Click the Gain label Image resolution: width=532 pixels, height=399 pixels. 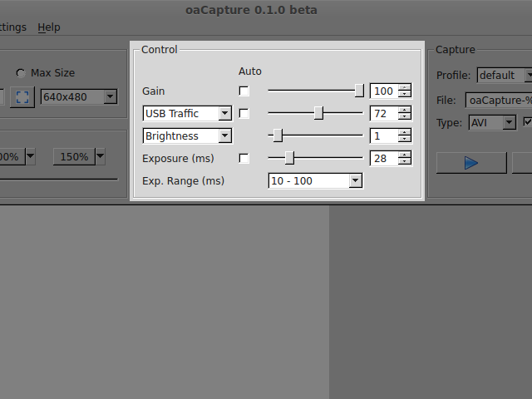153,91
